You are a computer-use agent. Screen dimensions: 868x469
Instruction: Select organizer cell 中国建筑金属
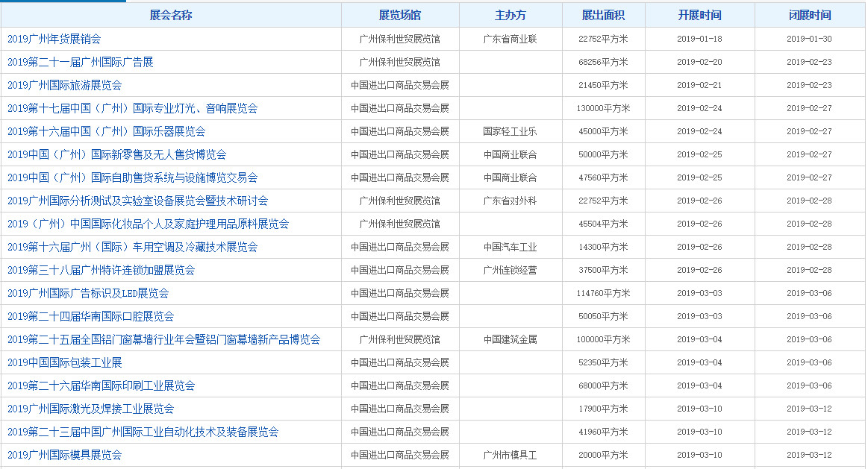(511, 339)
